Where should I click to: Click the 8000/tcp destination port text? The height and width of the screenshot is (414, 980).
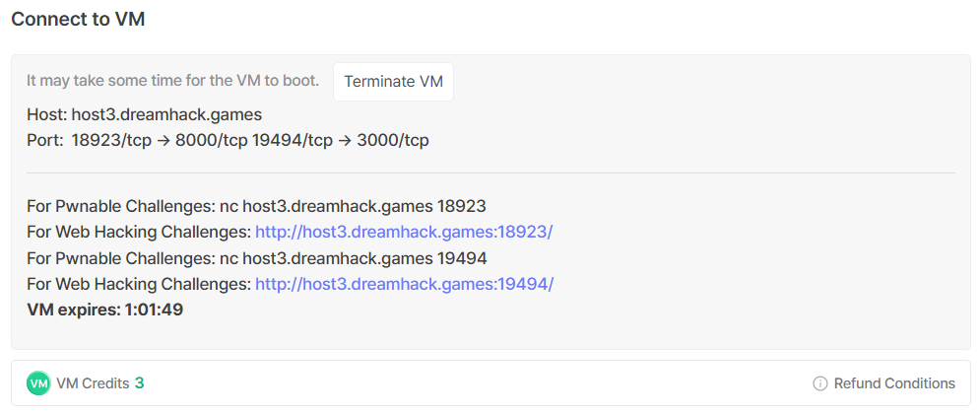pyautogui.click(x=211, y=140)
